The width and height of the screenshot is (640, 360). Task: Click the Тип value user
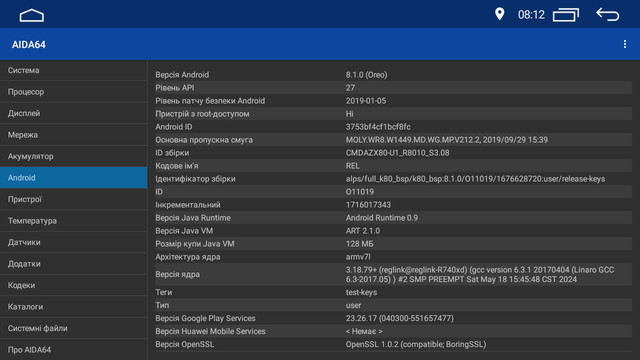pos(353,305)
